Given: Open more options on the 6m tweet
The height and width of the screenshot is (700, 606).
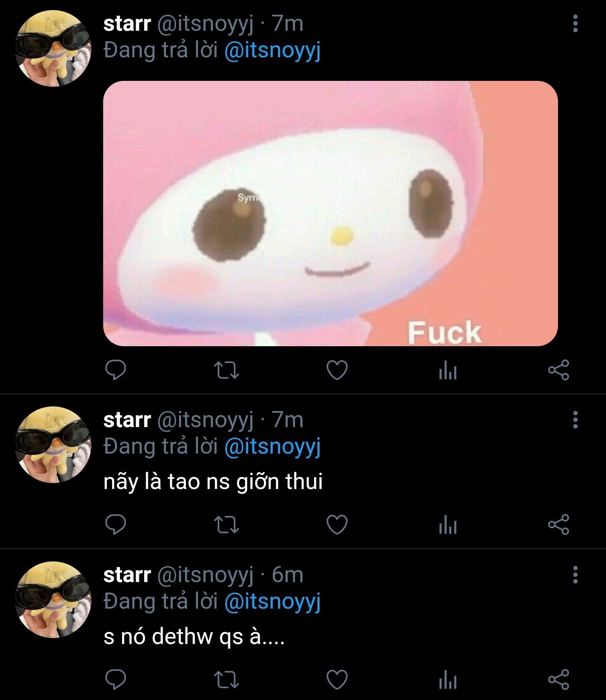Looking at the screenshot, I should coord(575,575).
